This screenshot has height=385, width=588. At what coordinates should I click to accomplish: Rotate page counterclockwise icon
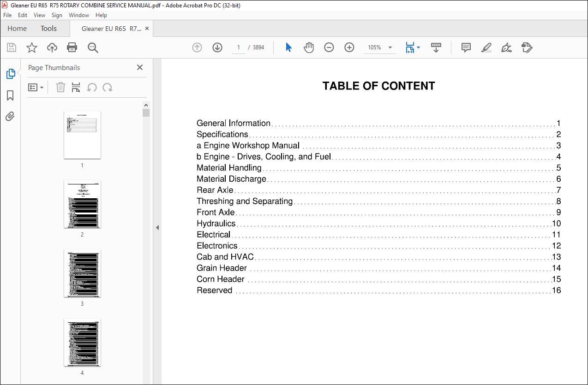[92, 88]
